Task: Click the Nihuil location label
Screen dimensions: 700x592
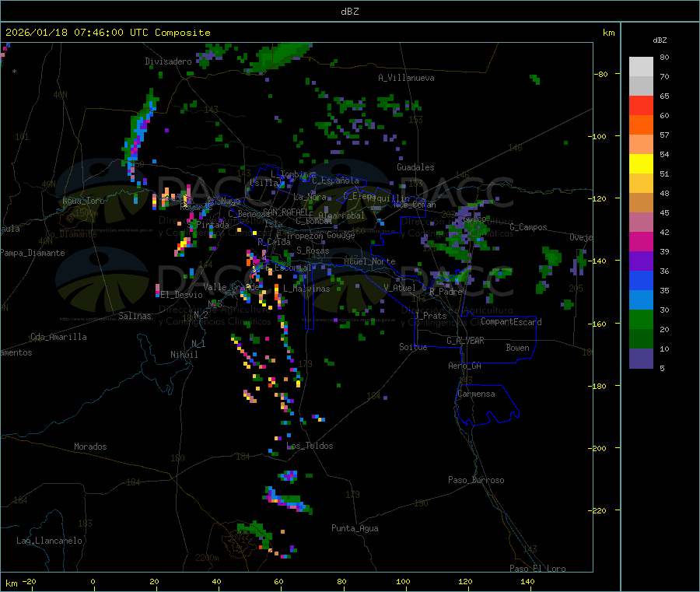Action: (184, 355)
